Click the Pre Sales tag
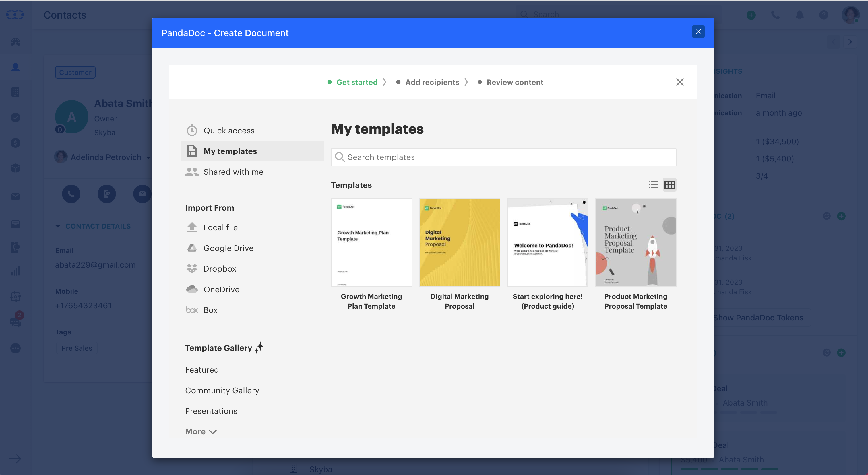868x475 pixels. click(x=76, y=348)
